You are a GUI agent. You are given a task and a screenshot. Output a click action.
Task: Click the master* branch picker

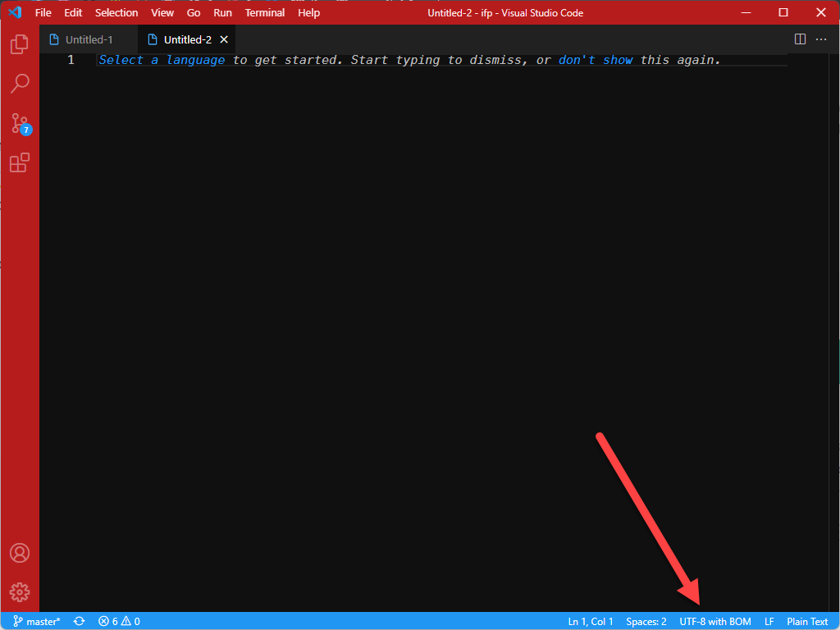point(36,621)
